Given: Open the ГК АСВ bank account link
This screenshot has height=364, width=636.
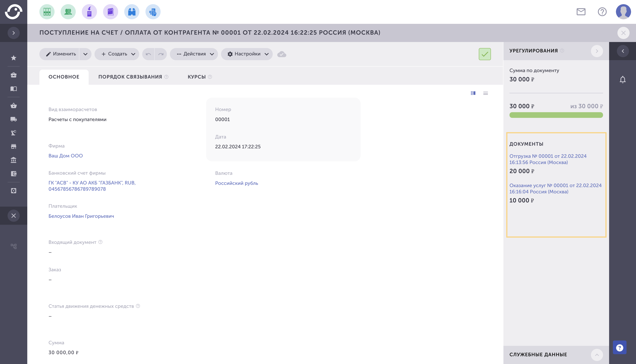Looking at the screenshot, I should pos(92,186).
